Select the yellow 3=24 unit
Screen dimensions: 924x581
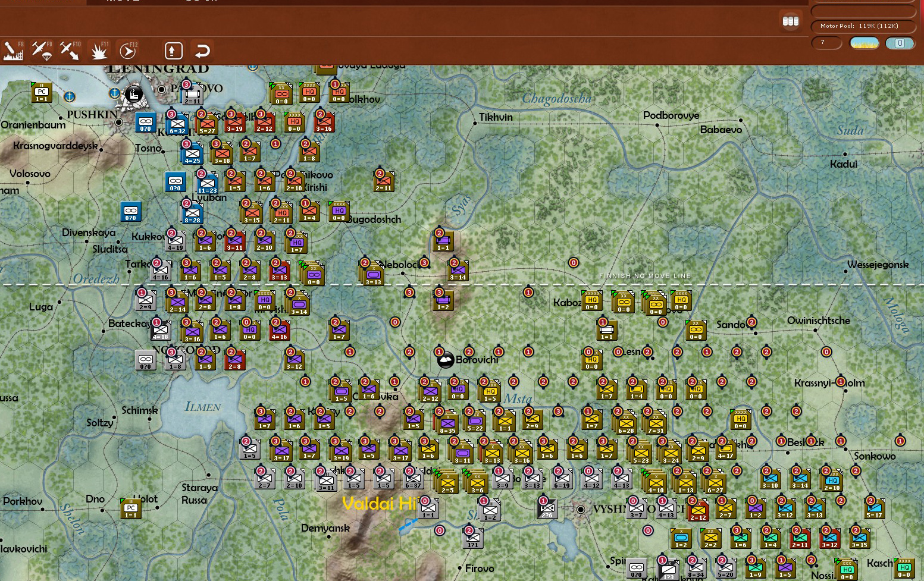[670, 451]
